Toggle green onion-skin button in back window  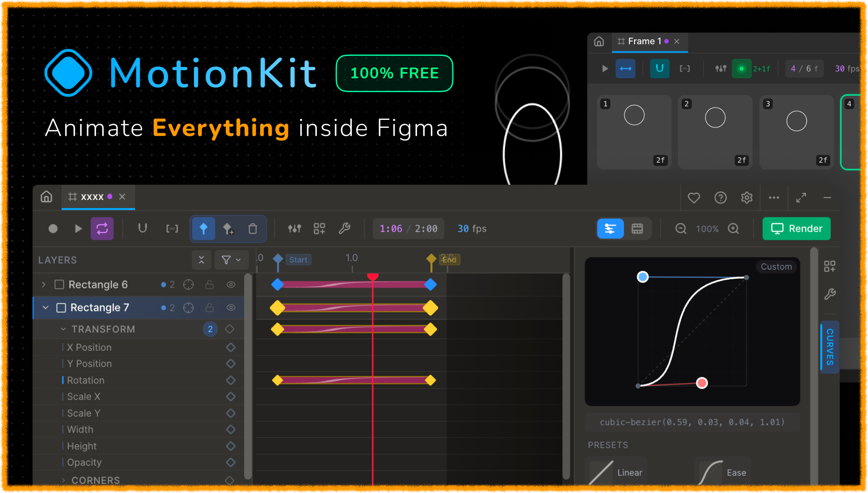click(742, 68)
